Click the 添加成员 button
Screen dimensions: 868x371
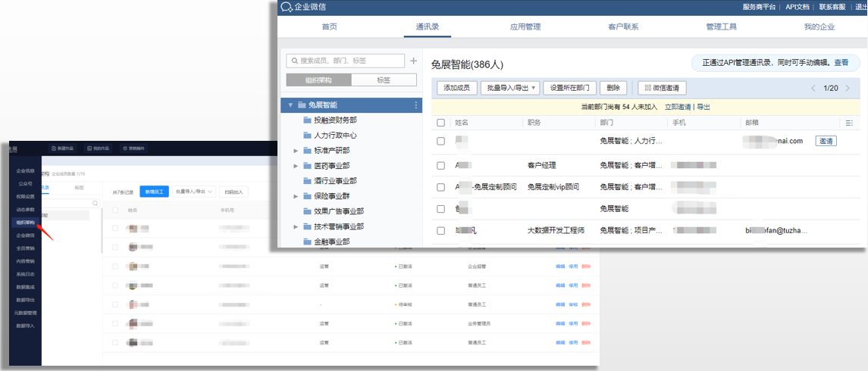pyautogui.click(x=457, y=88)
